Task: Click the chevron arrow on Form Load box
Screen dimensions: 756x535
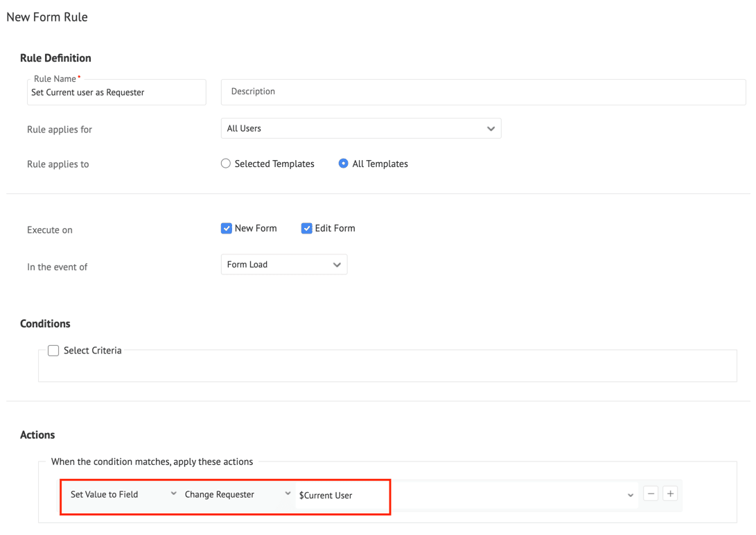Action: click(337, 265)
